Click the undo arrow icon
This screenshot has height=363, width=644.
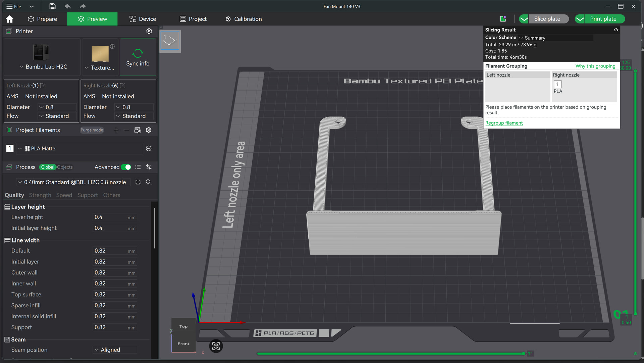pyautogui.click(x=68, y=6)
